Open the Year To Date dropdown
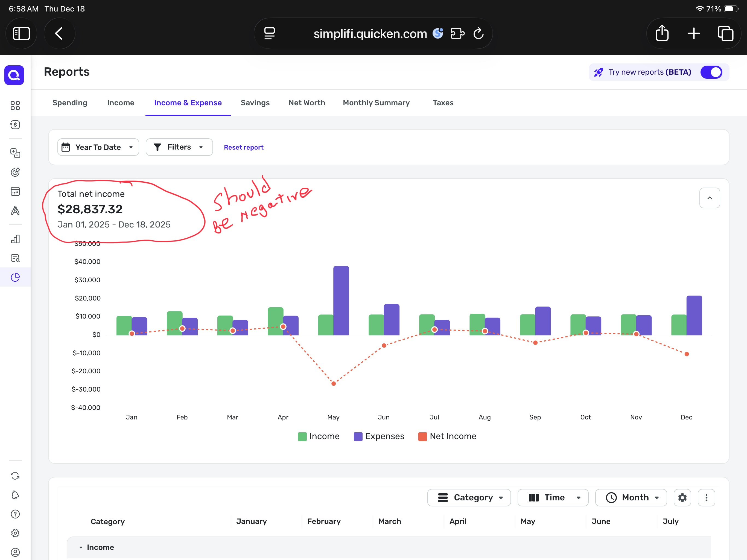The width and height of the screenshot is (747, 560). coord(98,147)
